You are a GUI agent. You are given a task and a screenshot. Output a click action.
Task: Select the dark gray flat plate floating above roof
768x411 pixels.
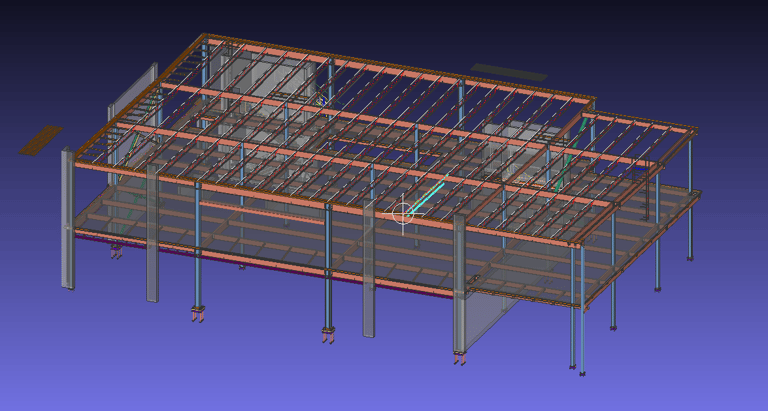tap(509, 72)
